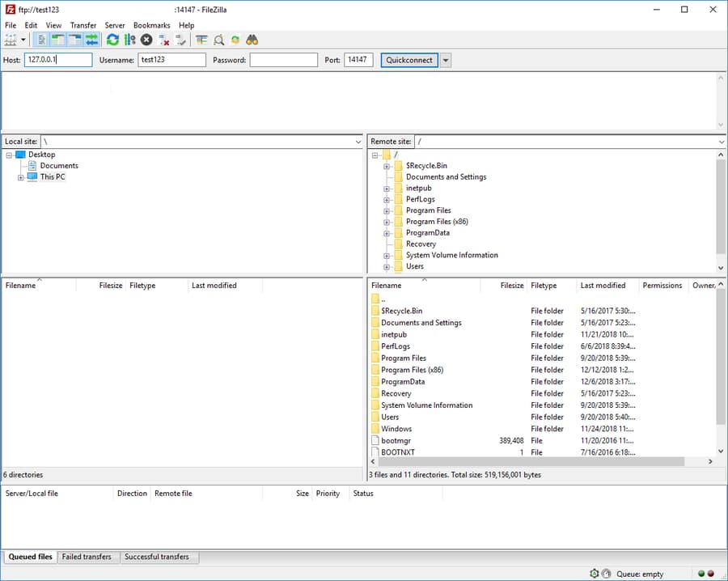728x581 pixels.
Task: Toggle the local directory tree view
Action: [x=57, y=40]
